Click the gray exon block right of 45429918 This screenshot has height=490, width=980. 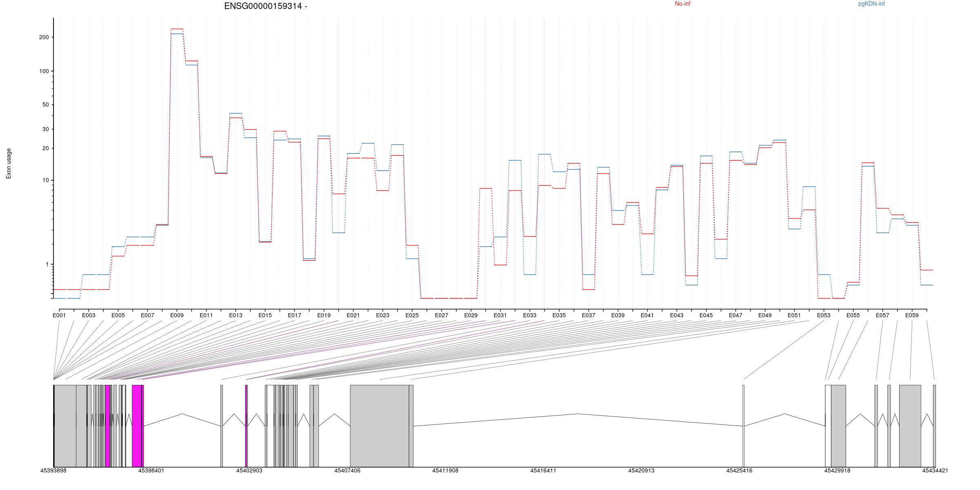click(x=838, y=426)
